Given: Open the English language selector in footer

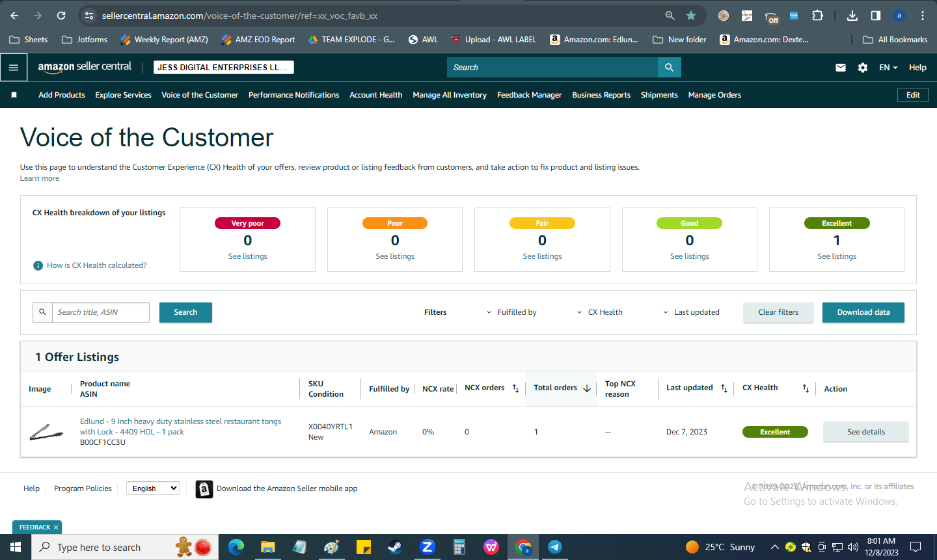Looking at the screenshot, I should (x=153, y=488).
